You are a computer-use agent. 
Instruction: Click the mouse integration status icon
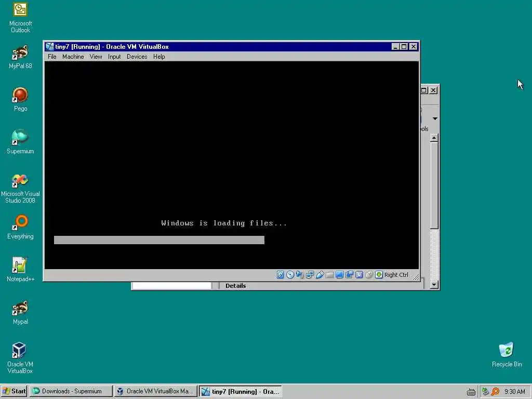pyautogui.click(x=369, y=275)
